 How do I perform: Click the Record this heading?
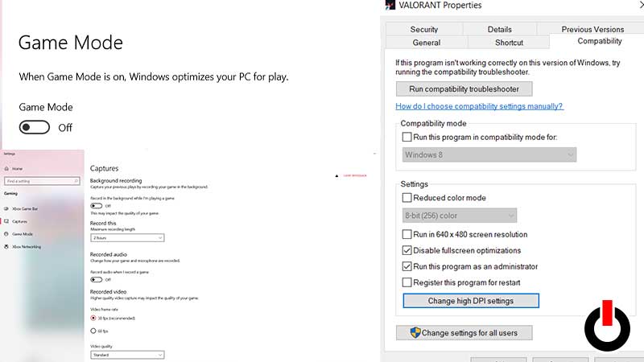pos(103,223)
